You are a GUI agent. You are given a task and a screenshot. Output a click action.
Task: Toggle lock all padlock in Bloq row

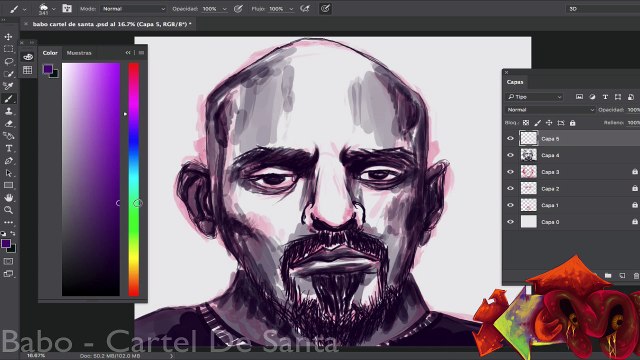[573, 123]
